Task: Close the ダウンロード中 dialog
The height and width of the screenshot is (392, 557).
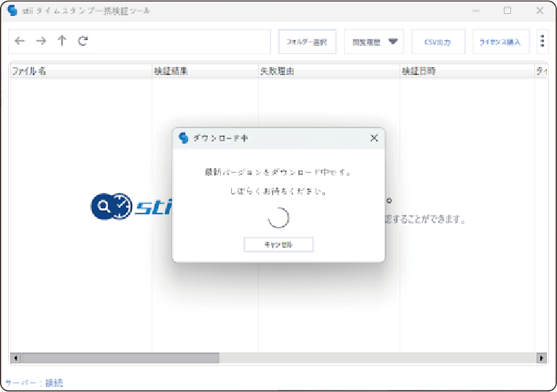Action: 374,138
